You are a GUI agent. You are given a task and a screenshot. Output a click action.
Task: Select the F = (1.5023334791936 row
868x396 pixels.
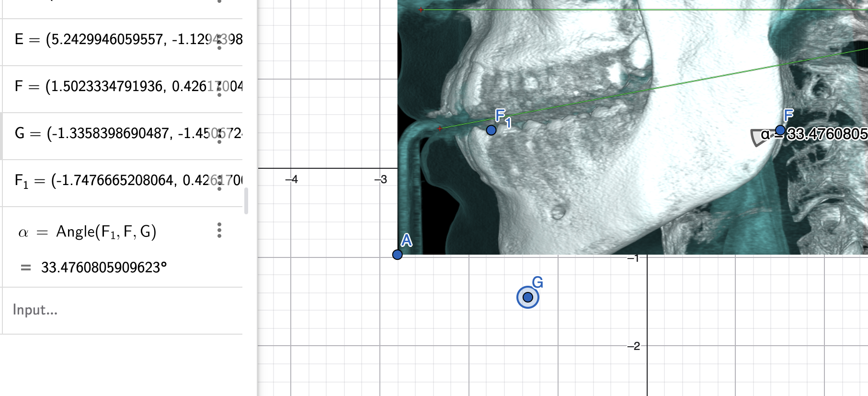122,89
